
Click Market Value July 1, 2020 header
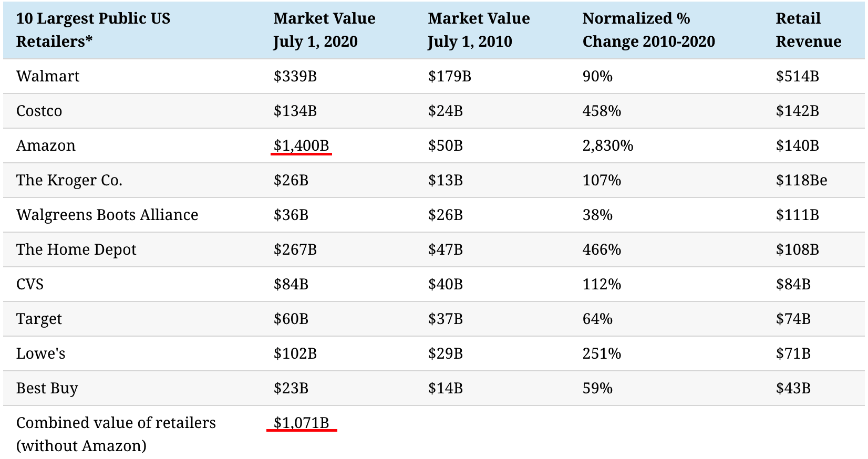coord(324,30)
